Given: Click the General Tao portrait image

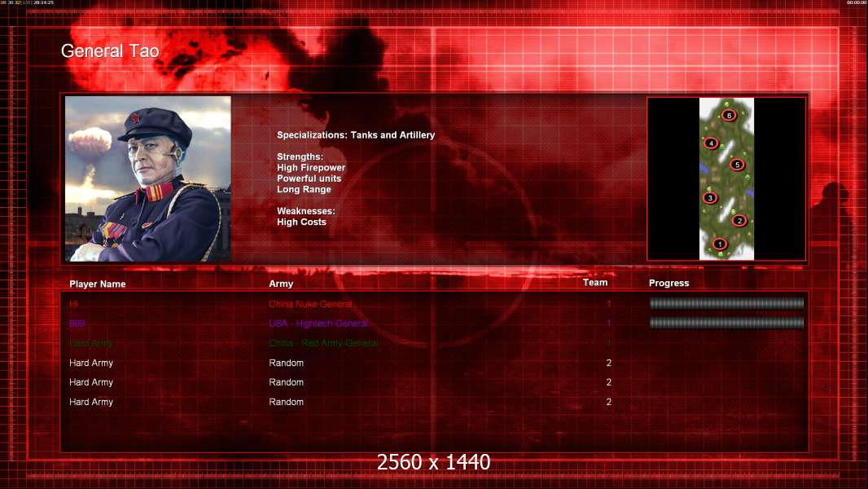Looking at the screenshot, I should point(148,178).
